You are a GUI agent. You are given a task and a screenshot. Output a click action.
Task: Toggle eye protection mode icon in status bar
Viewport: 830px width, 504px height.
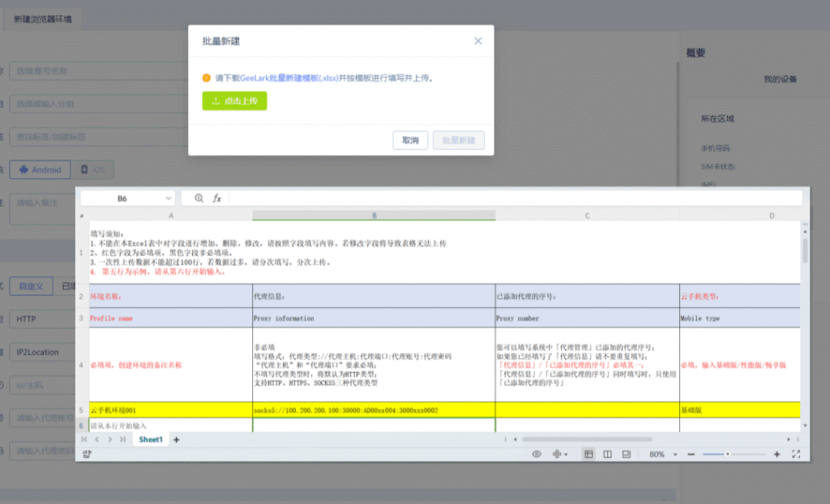tap(537, 455)
